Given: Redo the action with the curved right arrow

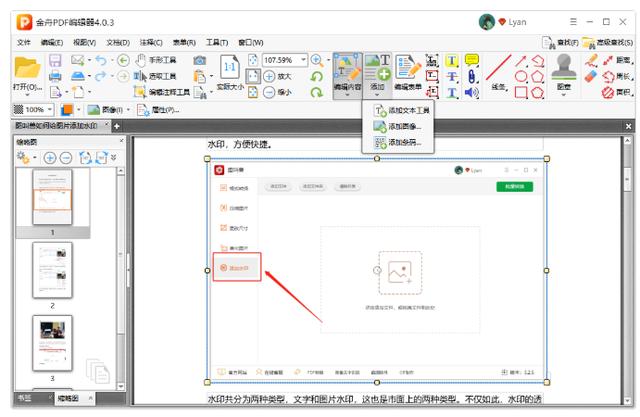Looking at the screenshot, I should 101,76.
